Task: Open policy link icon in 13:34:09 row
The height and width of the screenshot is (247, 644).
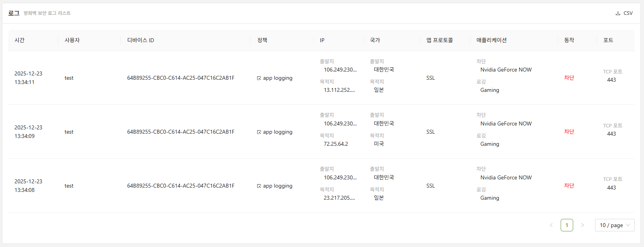Action: coord(259,132)
